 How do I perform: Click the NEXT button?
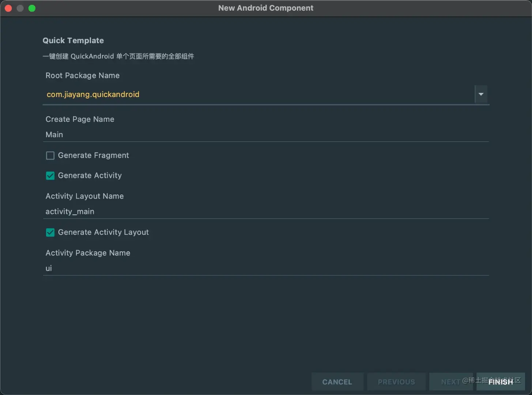point(451,381)
